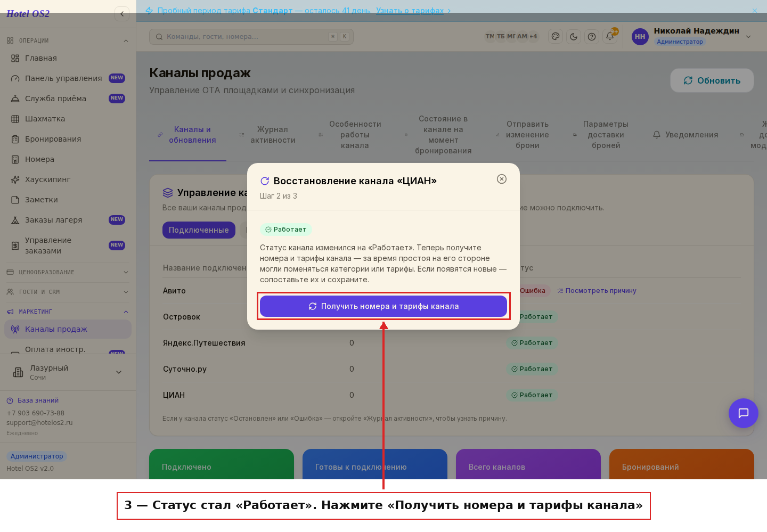Open Бронирования in the sidebar
The width and height of the screenshot is (767, 532).
click(68, 139)
